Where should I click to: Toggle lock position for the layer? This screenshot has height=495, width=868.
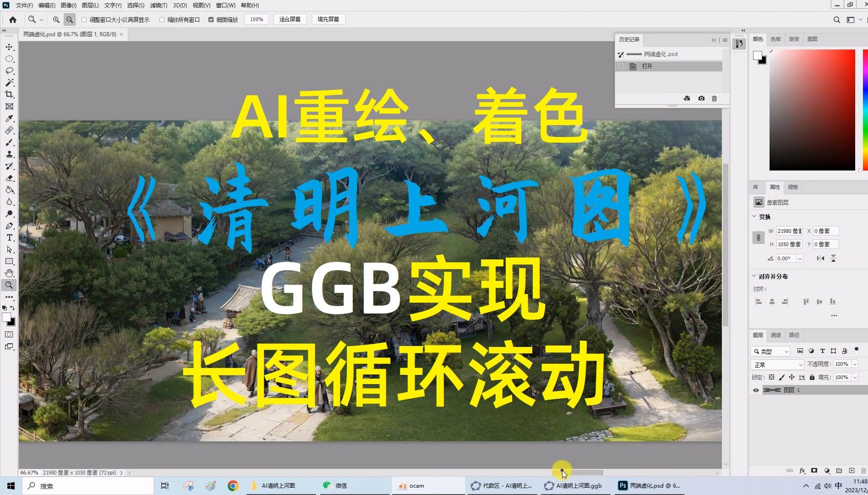[x=792, y=378]
